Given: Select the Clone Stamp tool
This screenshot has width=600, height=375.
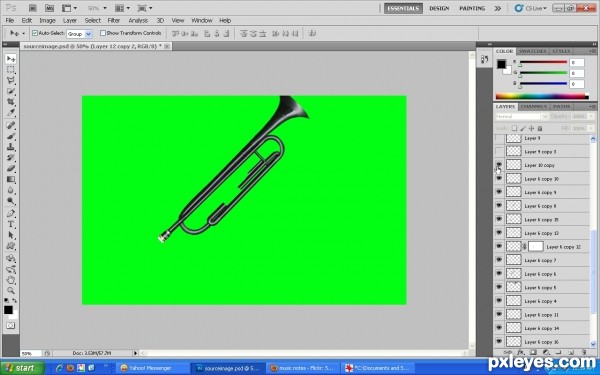Looking at the screenshot, I should pyautogui.click(x=11, y=147).
